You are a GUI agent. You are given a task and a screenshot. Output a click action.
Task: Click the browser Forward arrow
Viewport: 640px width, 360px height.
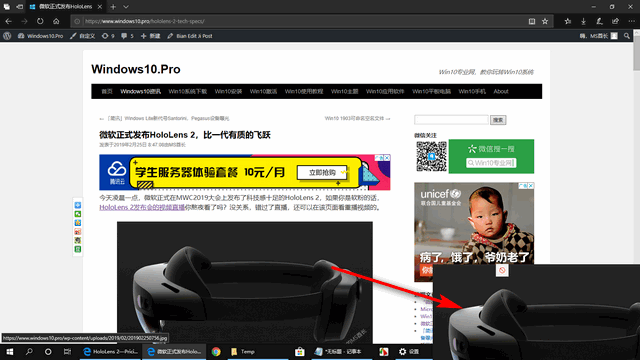tap(24, 21)
